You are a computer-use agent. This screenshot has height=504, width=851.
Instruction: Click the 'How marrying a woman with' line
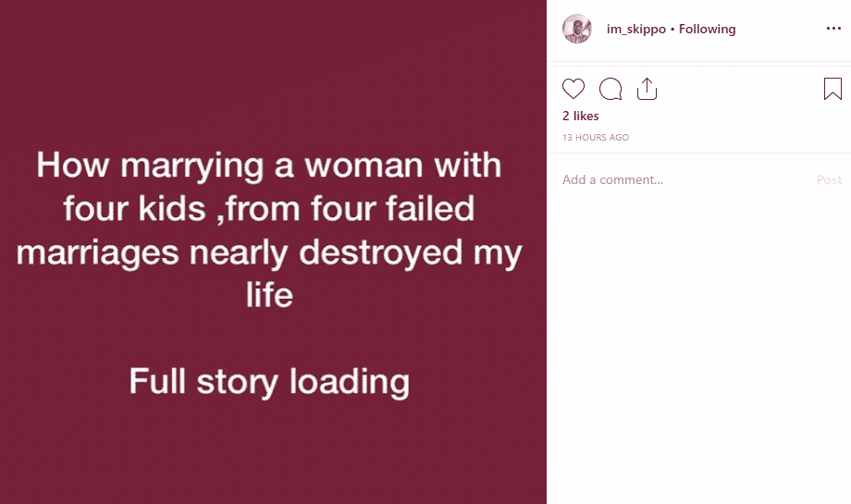point(269,166)
